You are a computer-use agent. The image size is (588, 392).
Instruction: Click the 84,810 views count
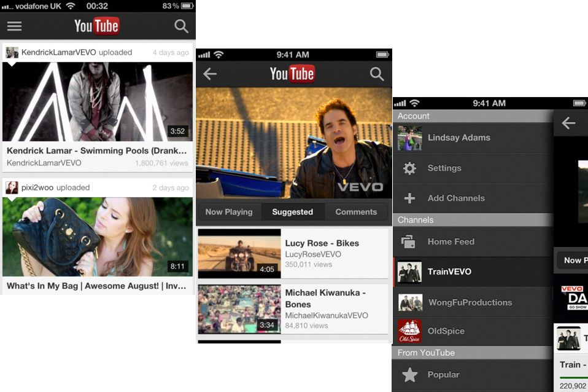coord(306,326)
